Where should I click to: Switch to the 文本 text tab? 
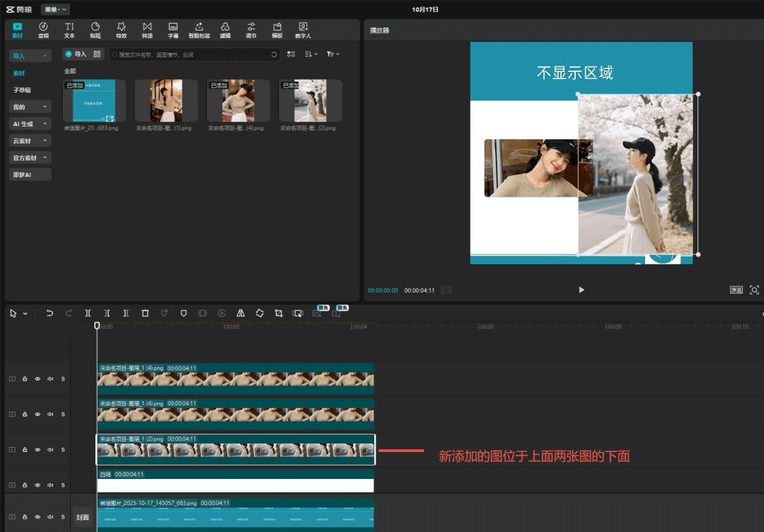click(x=69, y=30)
